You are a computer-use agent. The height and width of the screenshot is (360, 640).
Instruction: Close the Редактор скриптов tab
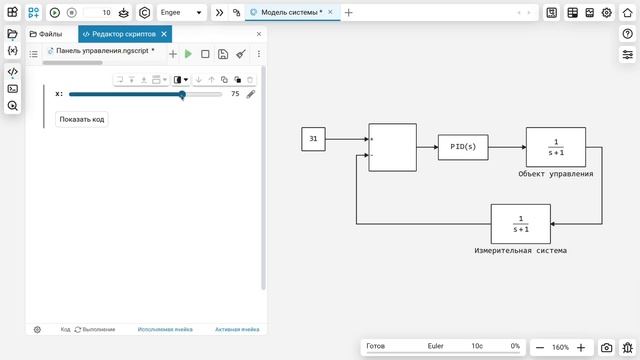(164, 34)
